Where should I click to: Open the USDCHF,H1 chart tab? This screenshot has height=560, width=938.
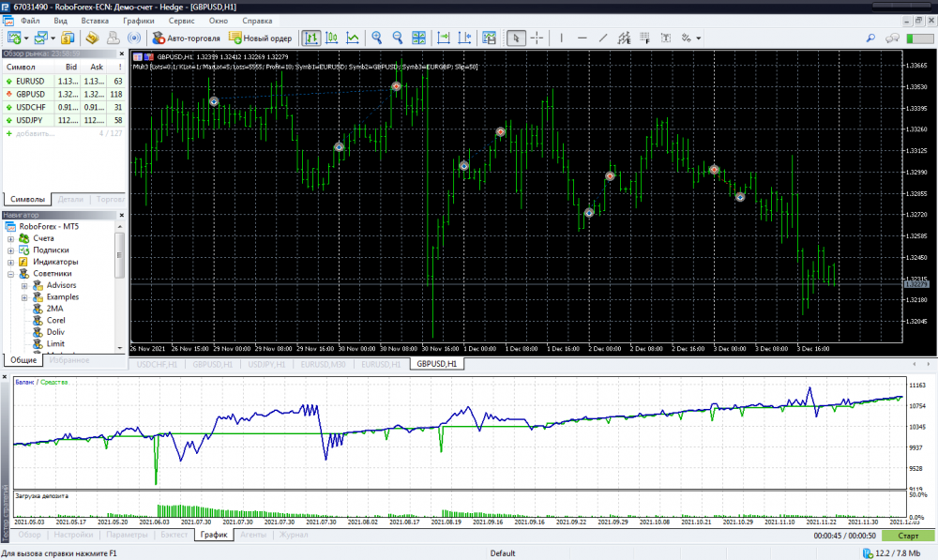pos(157,364)
